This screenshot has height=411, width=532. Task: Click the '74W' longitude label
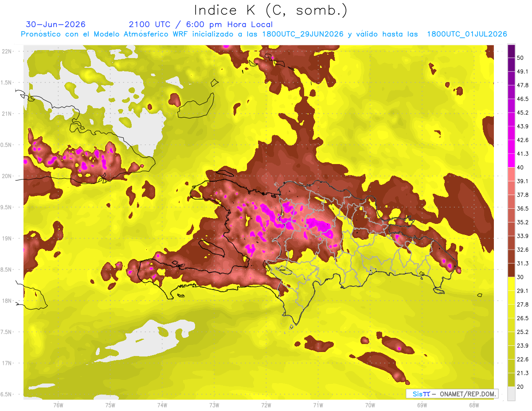point(162,405)
